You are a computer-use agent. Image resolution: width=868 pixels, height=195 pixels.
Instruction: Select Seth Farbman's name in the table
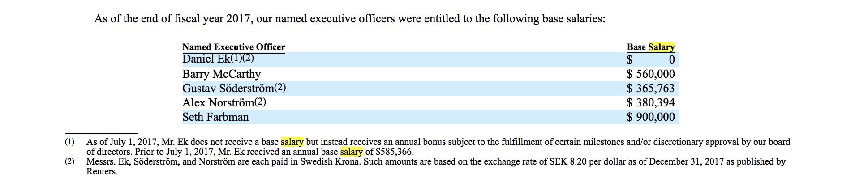[215, 117]
